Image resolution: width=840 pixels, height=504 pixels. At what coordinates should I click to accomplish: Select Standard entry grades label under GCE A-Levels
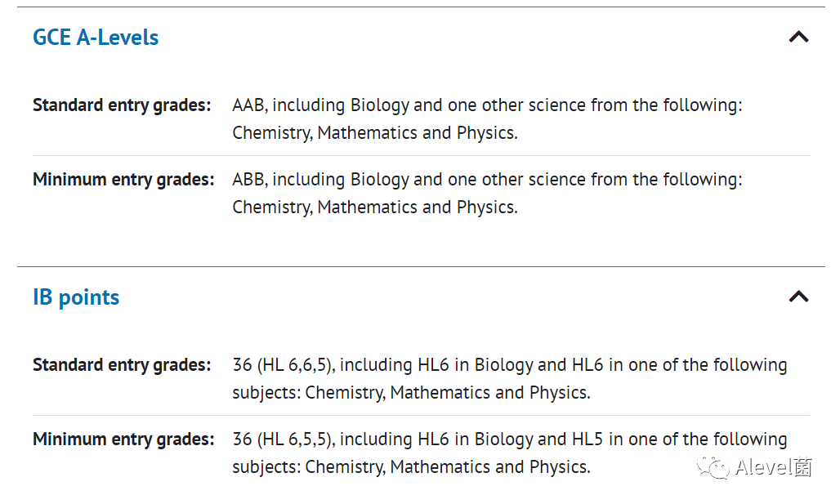coord(122,105)
